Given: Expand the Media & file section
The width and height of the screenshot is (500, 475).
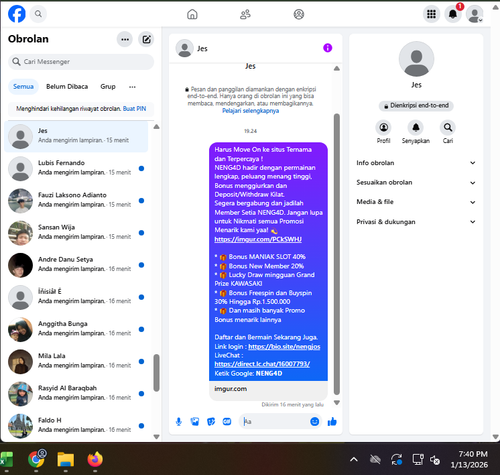Looking at the screenshot, I should point(416,202).
